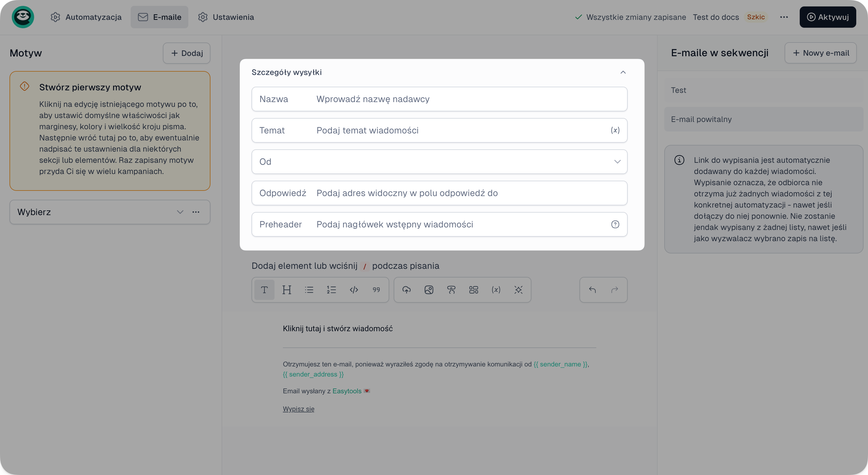This screenshot has width=868, height=475.
Task: Insert a variable from editor toolbar
Action: pos(496,290)
